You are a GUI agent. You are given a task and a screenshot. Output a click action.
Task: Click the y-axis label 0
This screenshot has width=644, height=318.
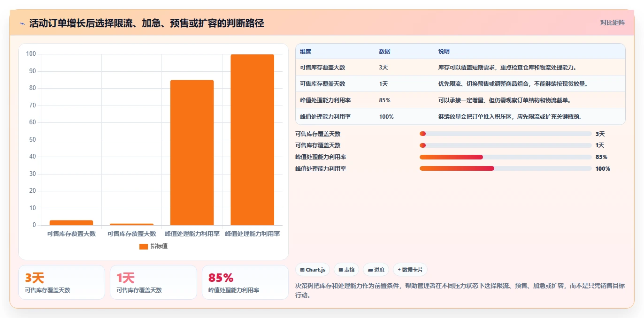pos(34,225)
